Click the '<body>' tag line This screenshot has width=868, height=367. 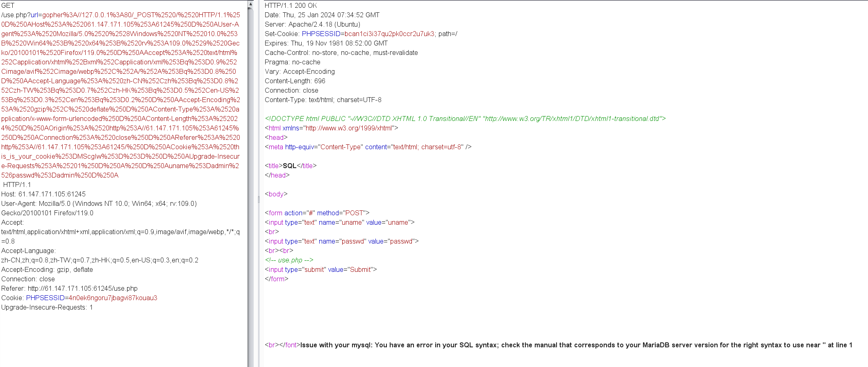pyautogui.click(x=276, y=194)
